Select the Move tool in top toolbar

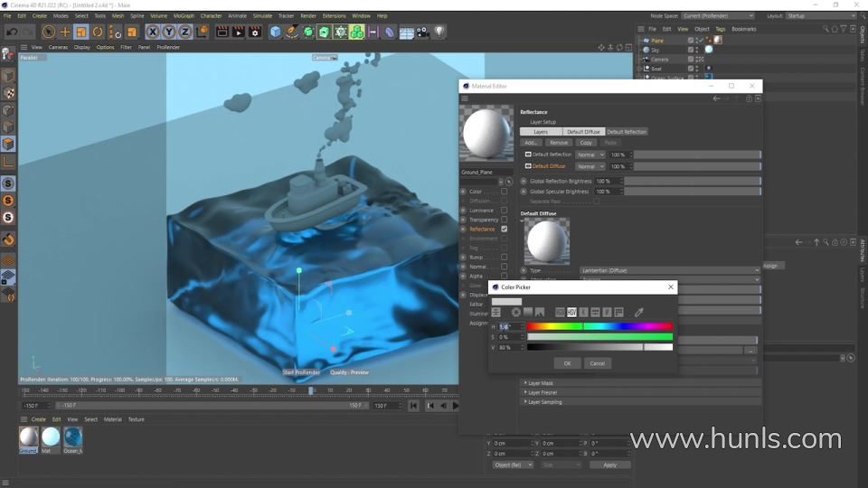click(65, 32)
